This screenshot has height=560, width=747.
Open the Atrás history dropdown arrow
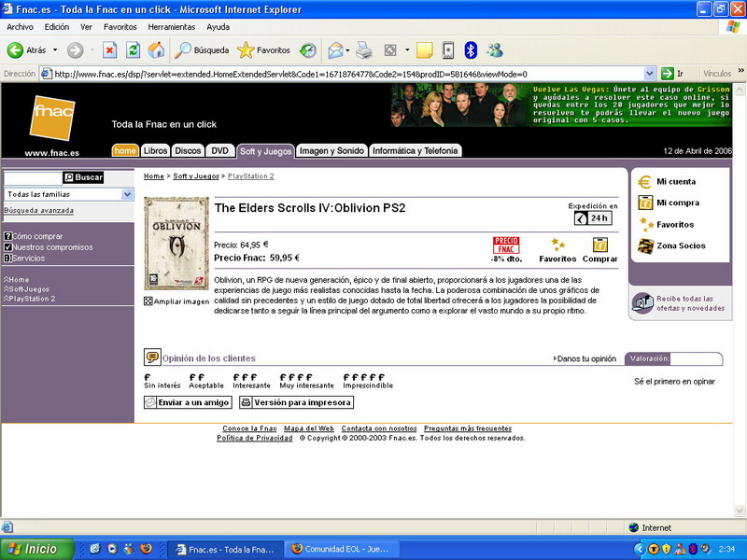[55, 50]
